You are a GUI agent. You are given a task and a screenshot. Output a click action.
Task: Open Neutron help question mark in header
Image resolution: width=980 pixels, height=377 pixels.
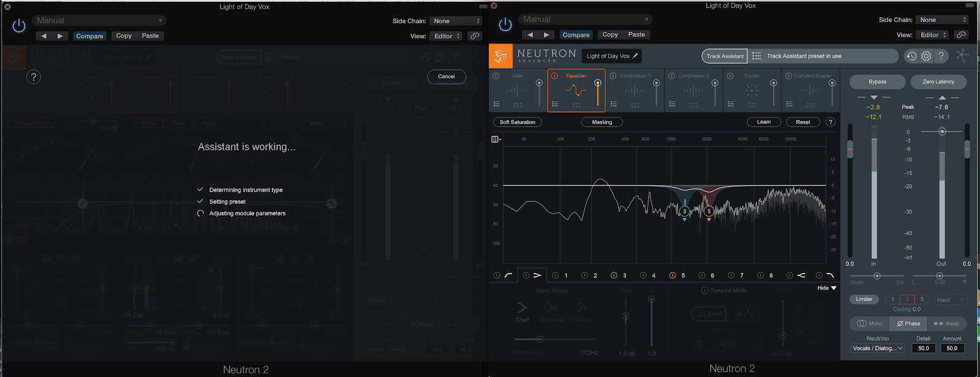pyautogui.click(x=941, y=56)
